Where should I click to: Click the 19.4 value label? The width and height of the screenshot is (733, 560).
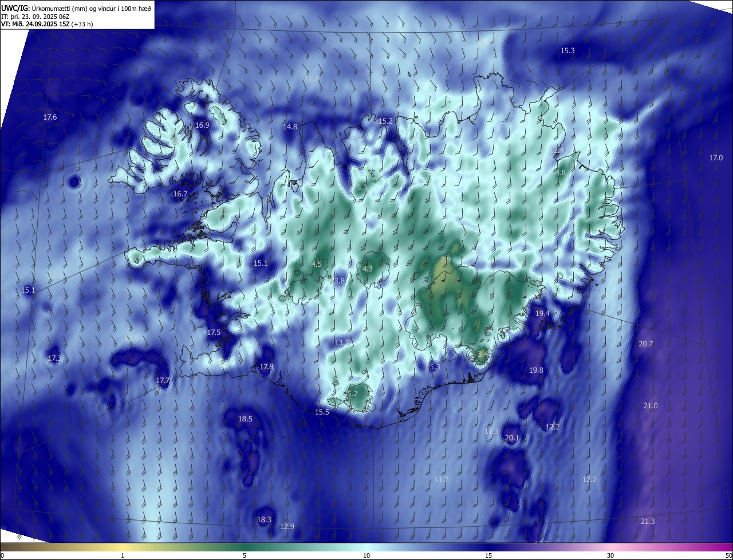click(542, 314)
